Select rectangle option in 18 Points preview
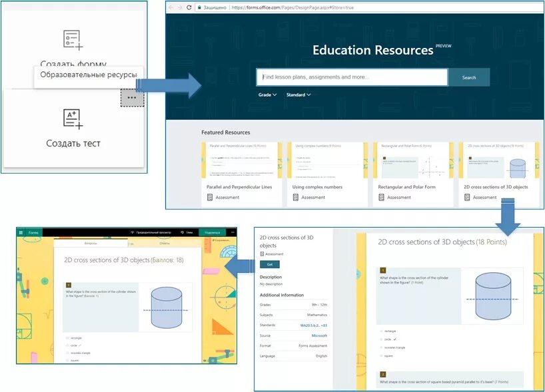Screen dimensions: 545x392 point(381,331)
